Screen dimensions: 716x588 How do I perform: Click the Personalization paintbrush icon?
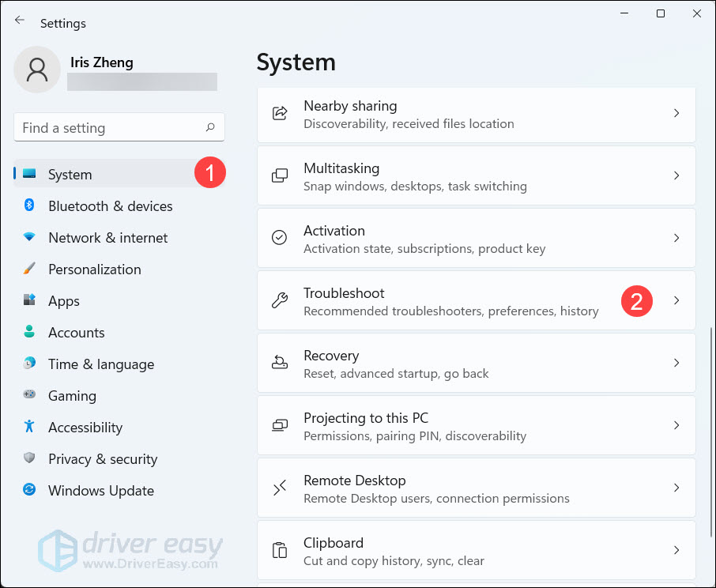point(30,269)
